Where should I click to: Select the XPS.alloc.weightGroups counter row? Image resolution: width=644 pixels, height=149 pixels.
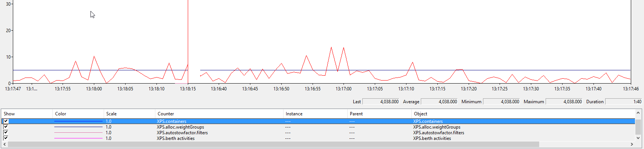point(318,127)
